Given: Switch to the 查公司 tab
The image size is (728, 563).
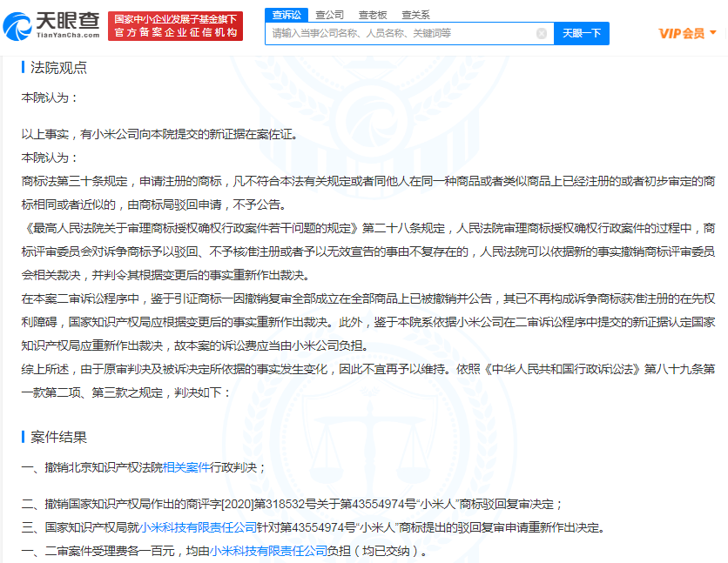Looking at the screenshot, I should pyautogui.click(x=330, y=15).
